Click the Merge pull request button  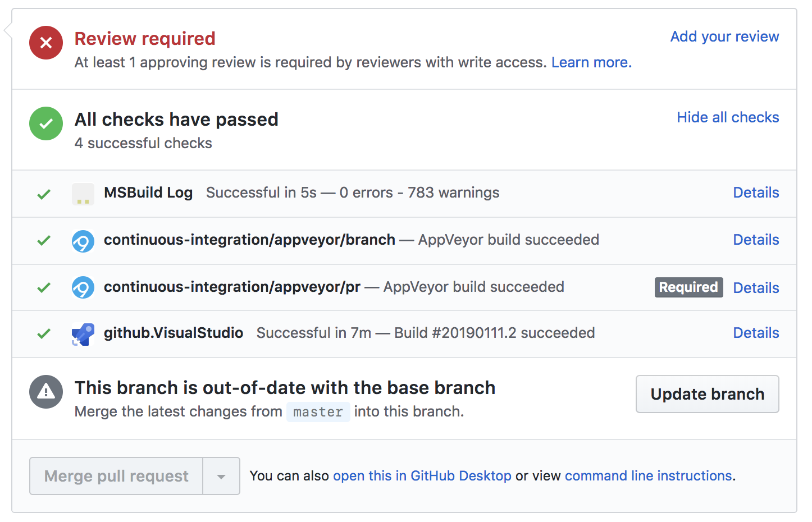point(116,476)
